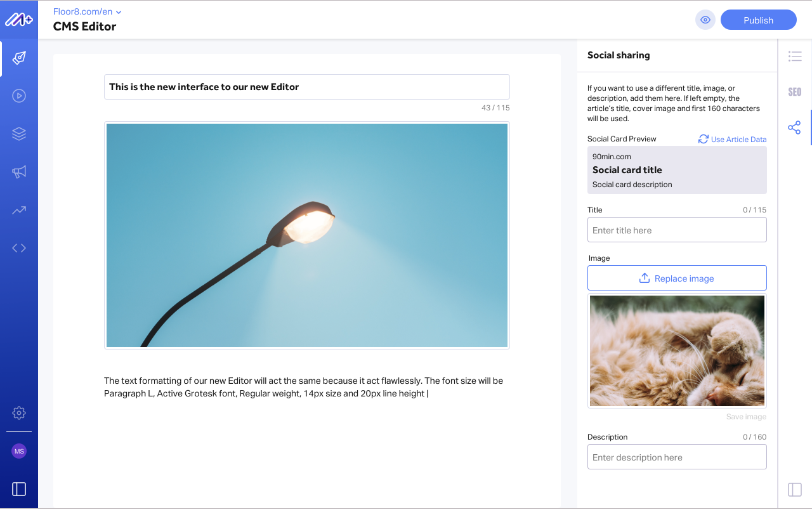Click the logo icon in the top-left corner

[x=19, y=20]
